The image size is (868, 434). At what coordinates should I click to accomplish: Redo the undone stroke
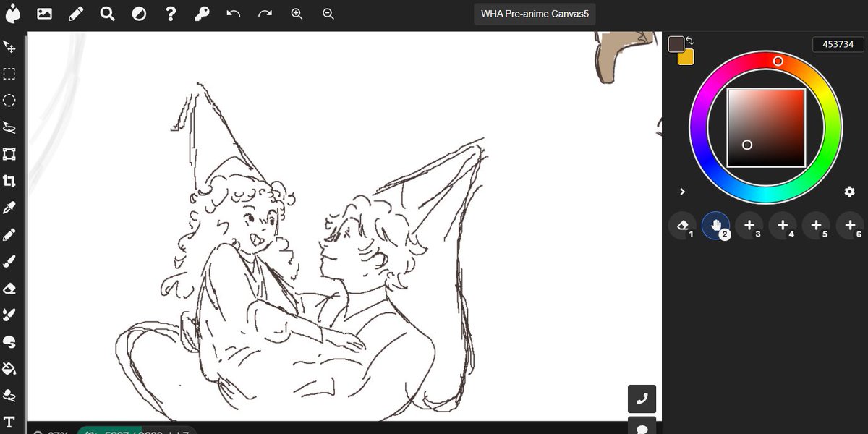coord(265,13)
